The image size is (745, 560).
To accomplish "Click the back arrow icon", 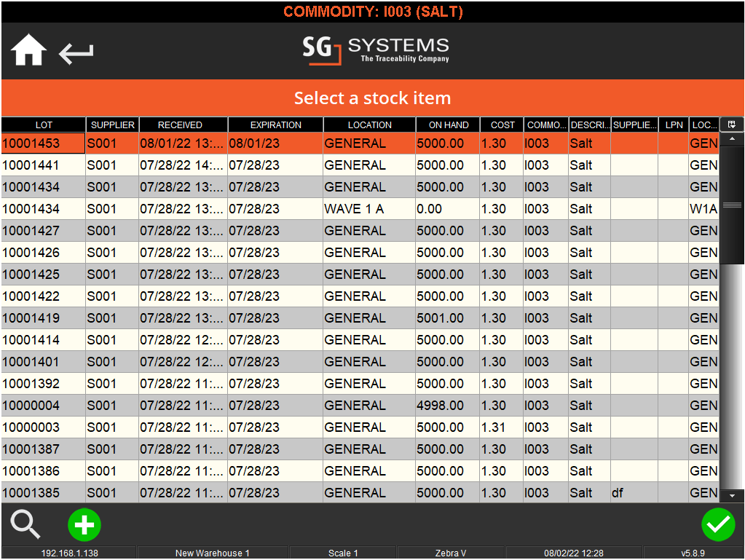I will point(75,52).
